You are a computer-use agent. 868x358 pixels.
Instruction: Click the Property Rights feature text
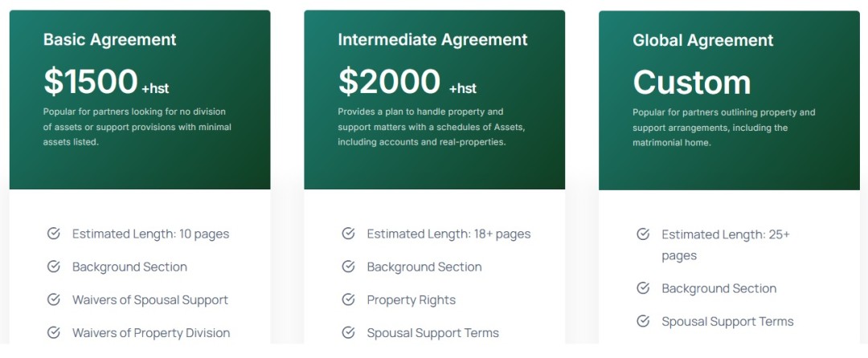[x=411, y=300]
